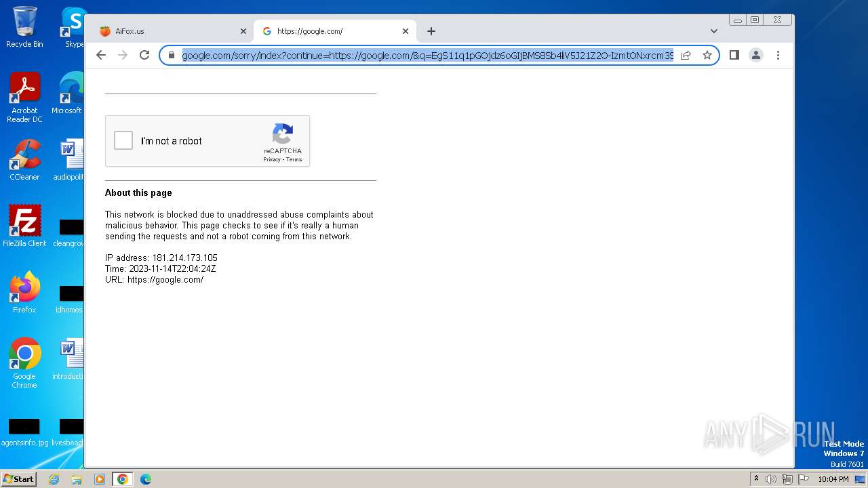Screen dimensions: 868x488
Task: Select the Firefox desktop icon
Action: tap(24, 293)
